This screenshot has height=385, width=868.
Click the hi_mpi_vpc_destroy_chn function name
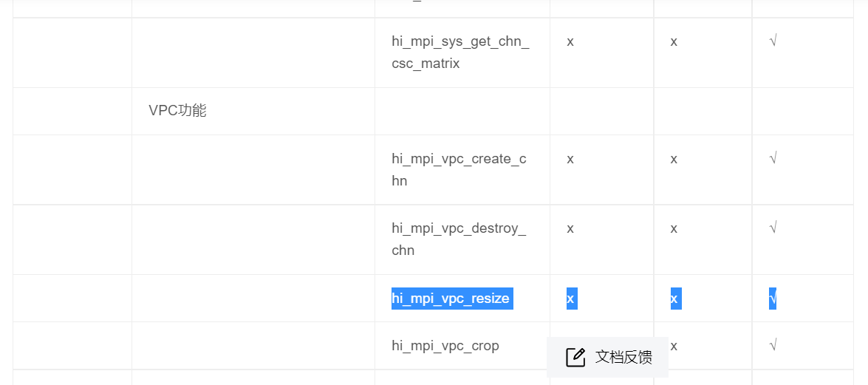[x=459, y=239]
